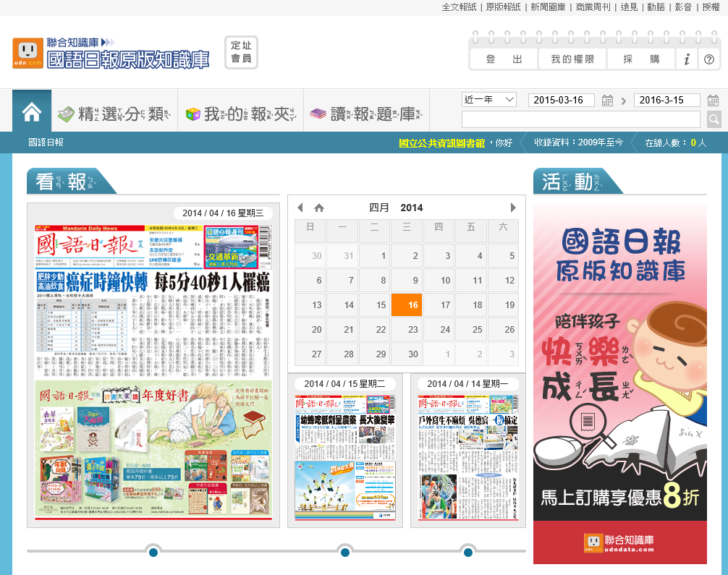Go to previous month in calendar
Image resolution: width=728 pixels, height=575 pixels.
[x=300, y=208]
